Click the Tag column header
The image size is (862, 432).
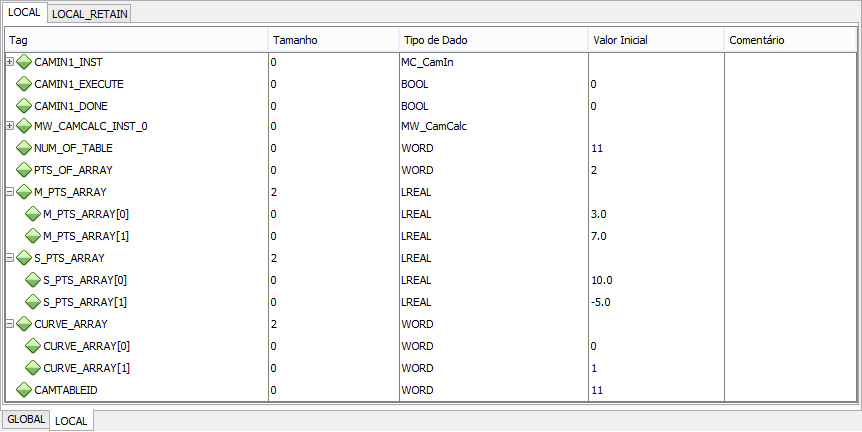pyautogui.click(x=136, y=40)
